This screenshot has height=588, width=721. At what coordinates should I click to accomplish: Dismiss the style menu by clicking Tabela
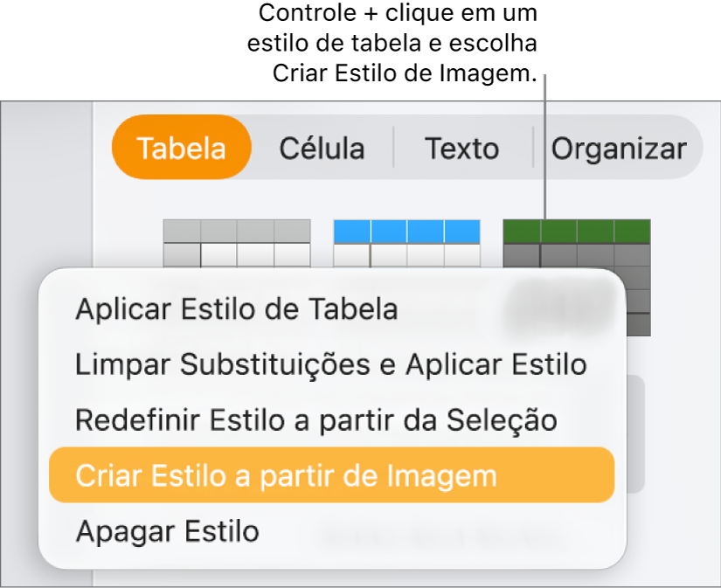coord(181,149)
